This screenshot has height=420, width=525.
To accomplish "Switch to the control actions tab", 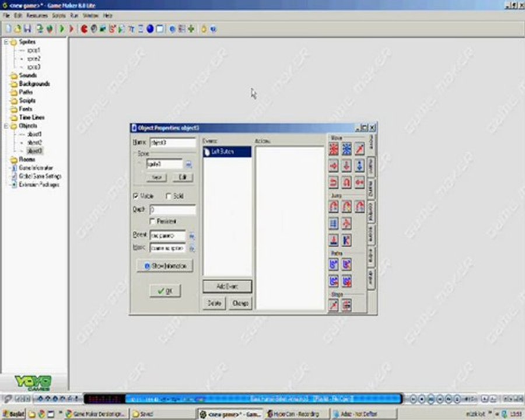I will (371, 212).
